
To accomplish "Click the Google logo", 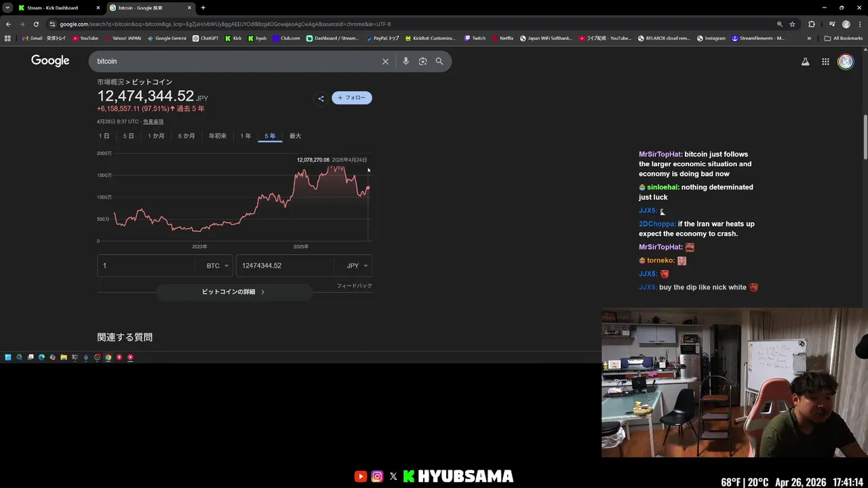I will tap(50, 61).
